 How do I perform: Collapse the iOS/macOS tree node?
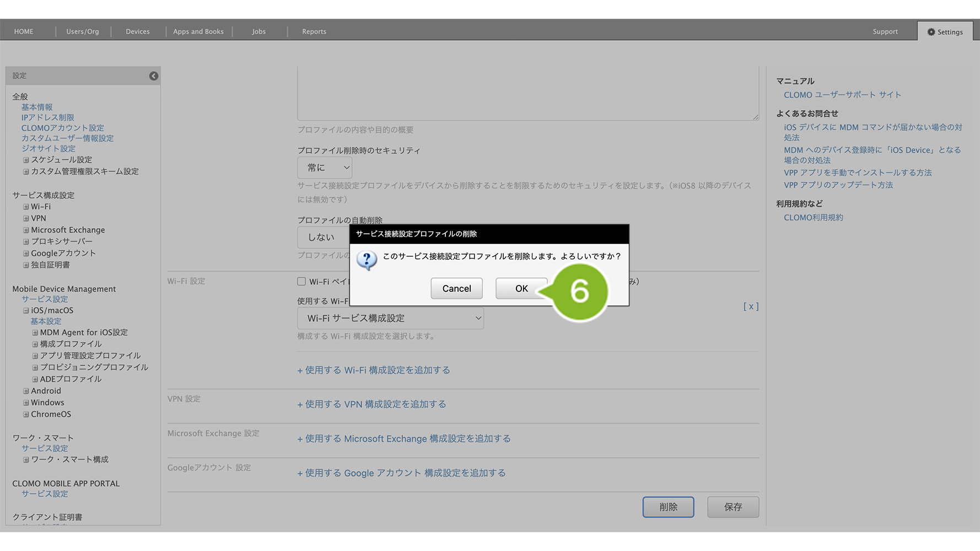tap(26, 311)
